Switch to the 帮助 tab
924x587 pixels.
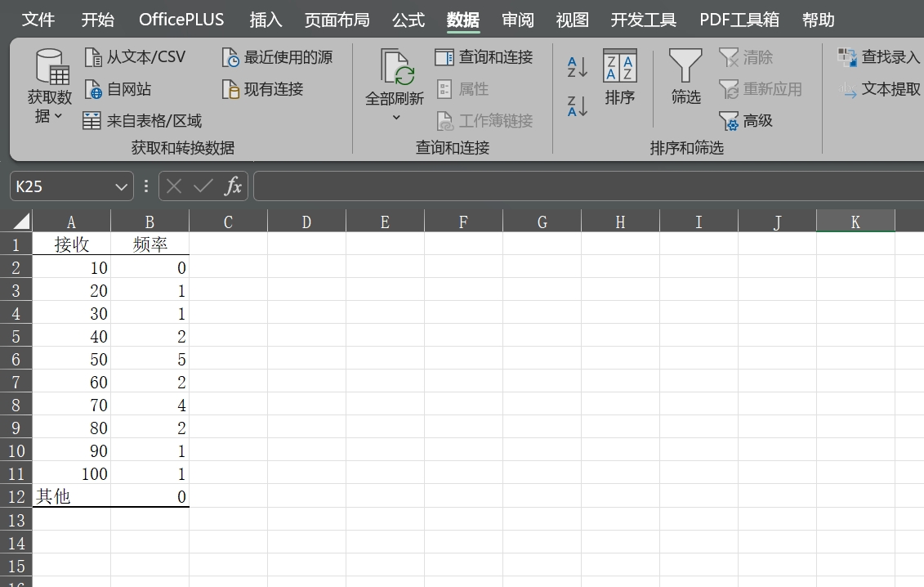pyautogui.click(x=819, y=20)
